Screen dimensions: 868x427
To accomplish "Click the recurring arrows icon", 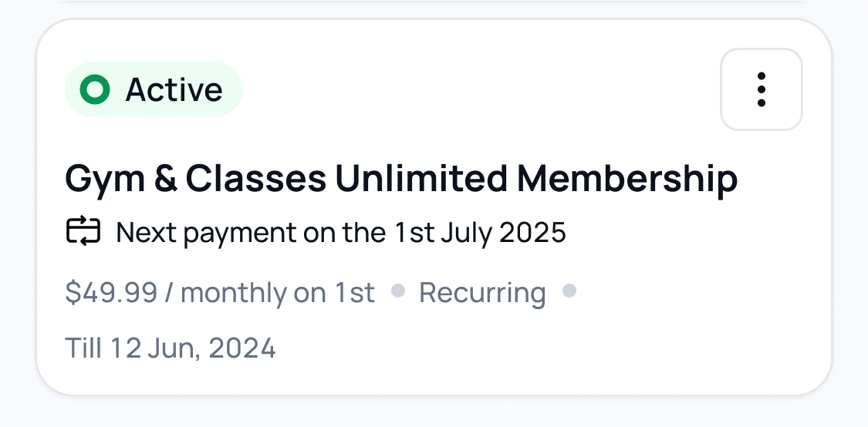I will 83,230.
